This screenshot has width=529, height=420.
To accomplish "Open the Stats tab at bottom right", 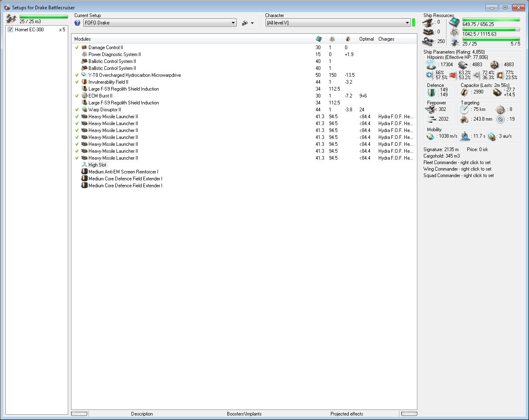I will pyautogui.click(x=409, y=414).
